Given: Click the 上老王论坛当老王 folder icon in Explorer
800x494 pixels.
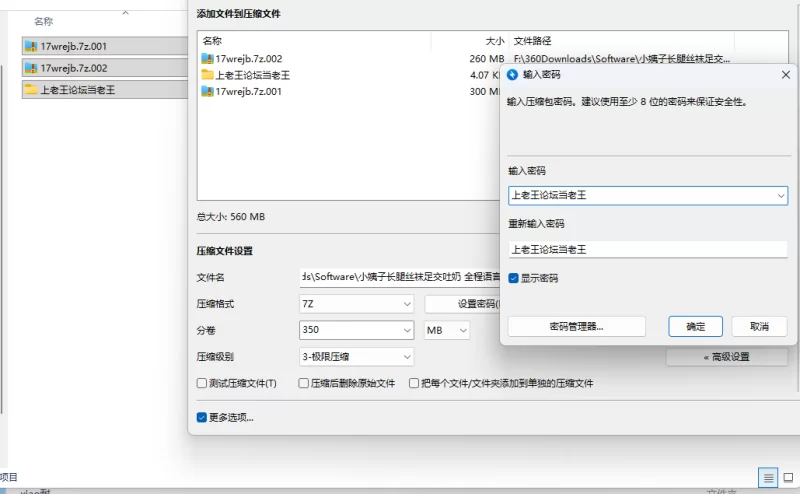Looking at the screenshot, I should 31,89.
